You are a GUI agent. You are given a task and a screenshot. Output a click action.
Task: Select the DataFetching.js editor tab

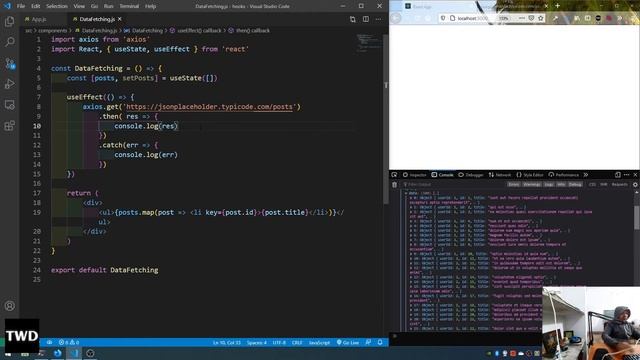(x=97, y=19)
